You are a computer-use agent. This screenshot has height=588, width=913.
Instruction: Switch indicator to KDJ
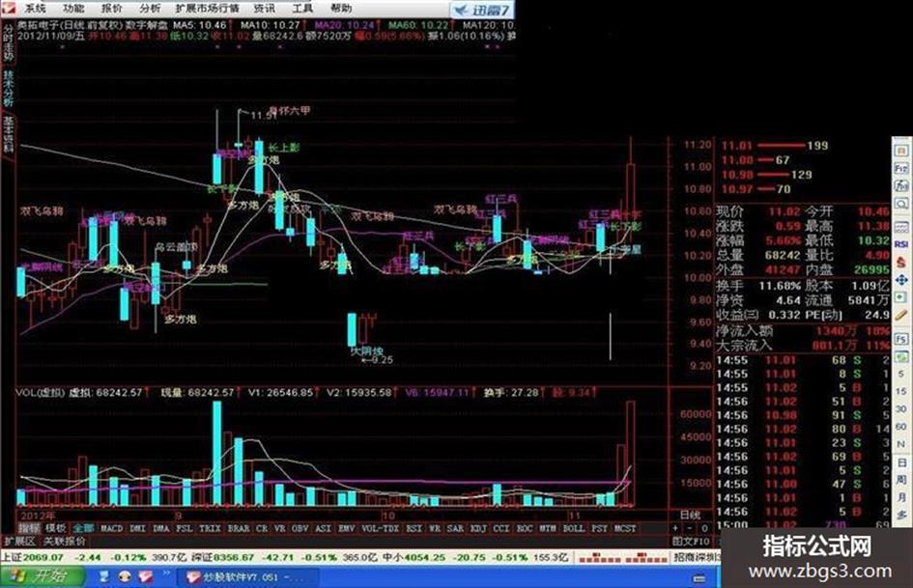coord(478,528)
